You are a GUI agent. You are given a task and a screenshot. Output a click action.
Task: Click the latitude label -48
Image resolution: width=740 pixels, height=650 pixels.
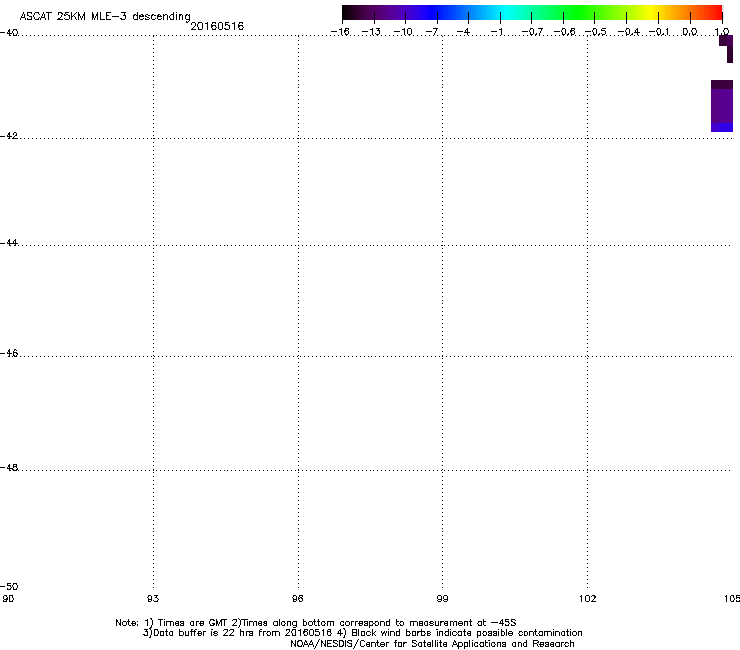[x=9, y=468]
